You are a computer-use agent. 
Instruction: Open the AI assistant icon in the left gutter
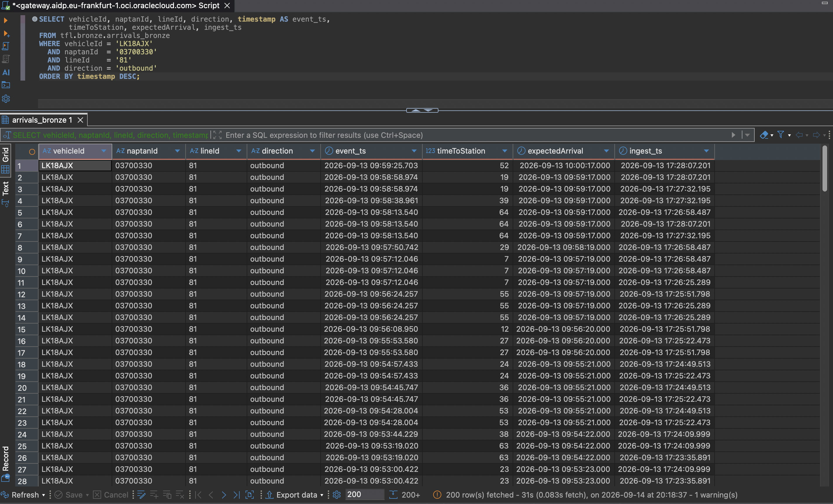(6, 72)
